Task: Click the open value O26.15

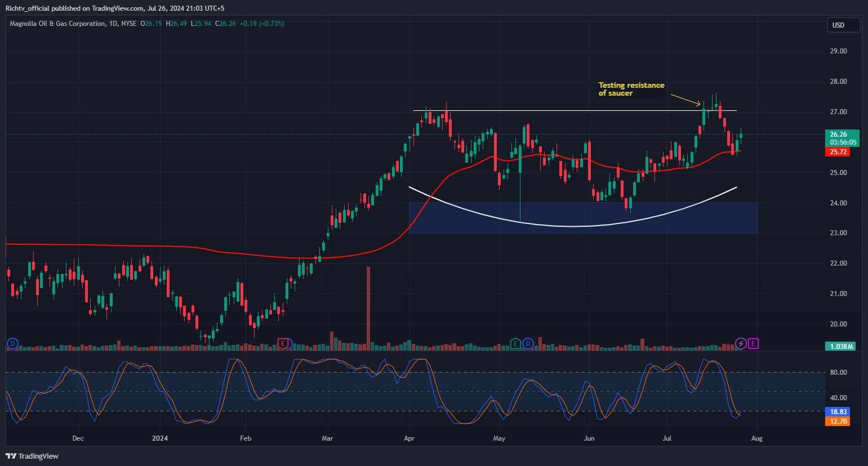Action: tap(151, 24)
